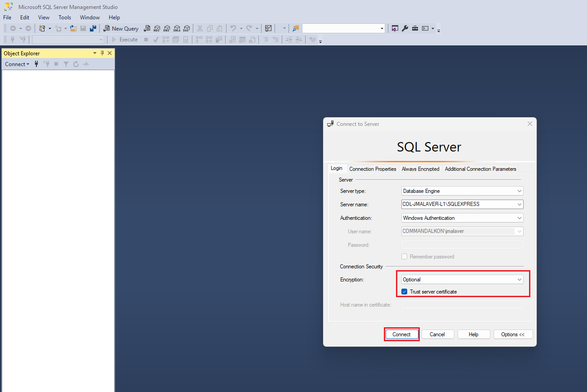Click the Find search text box in toolbar

(341, 28)
